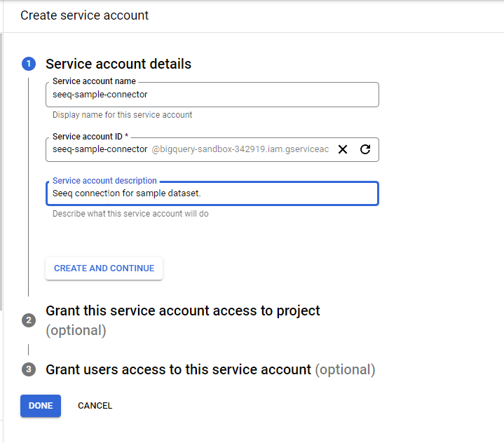Screen dimensions: 504x443
Task: Click the regenerate Service account ID refresh icon
Action: point(365,149)
